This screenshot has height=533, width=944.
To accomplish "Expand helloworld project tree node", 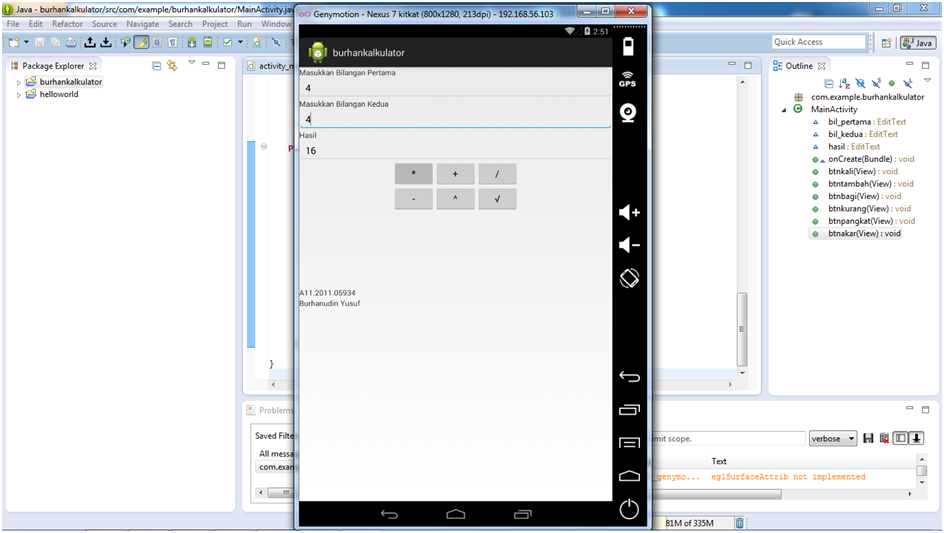I will pyautogui.click(x=19, y=95).
